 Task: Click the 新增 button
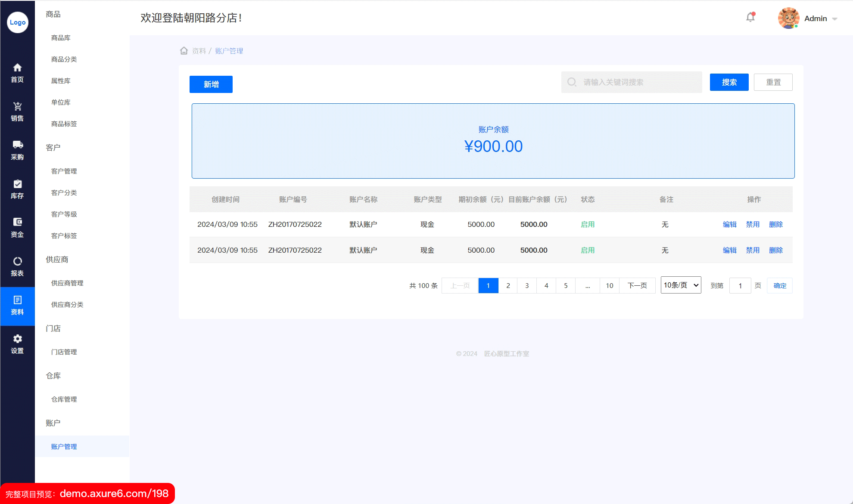click(x=211, y=84)
